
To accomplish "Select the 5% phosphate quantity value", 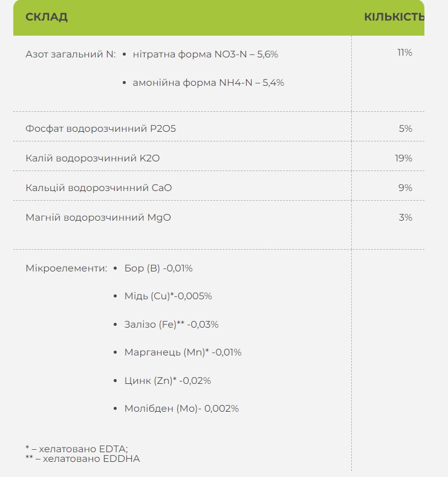I will coord(405,129).
